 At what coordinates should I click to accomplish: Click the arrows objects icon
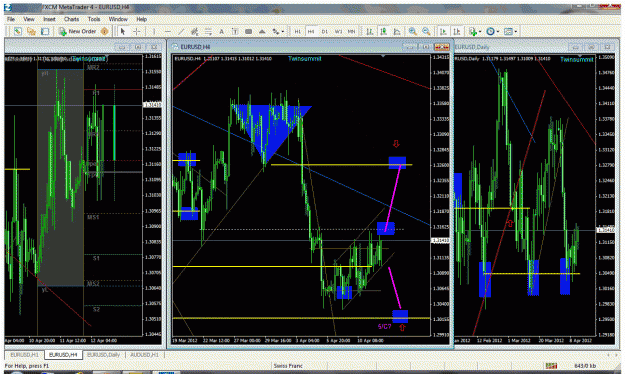pyautogui.click(x=276, y=31)
